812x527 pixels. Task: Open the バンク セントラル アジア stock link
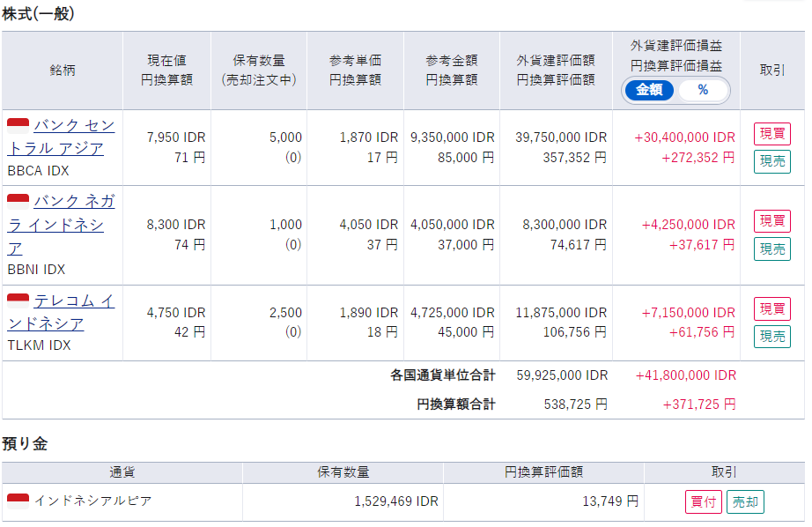61,137
